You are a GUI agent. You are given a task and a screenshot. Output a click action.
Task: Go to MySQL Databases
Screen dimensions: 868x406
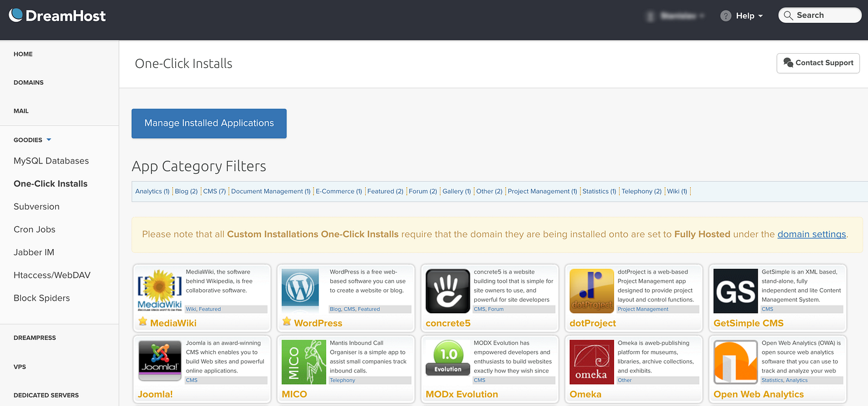(x=51, y=161)
